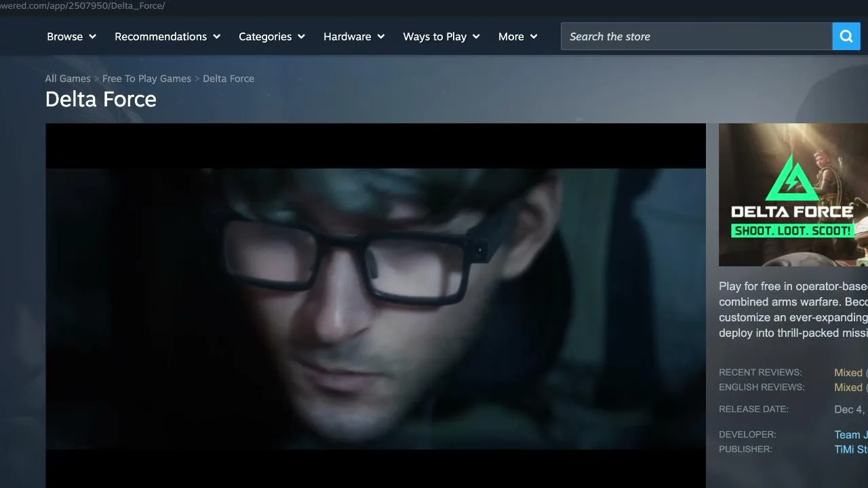Expand the Hardware dropdown chevron
This screenshot has height=488, width=868.
[x=380, y=37]
